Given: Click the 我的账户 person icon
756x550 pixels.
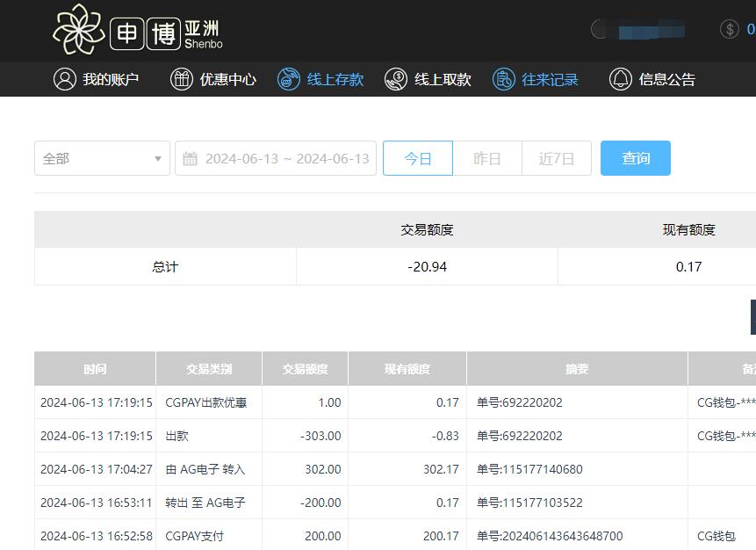Looking at the screenshot, I should tap(62, 78).
